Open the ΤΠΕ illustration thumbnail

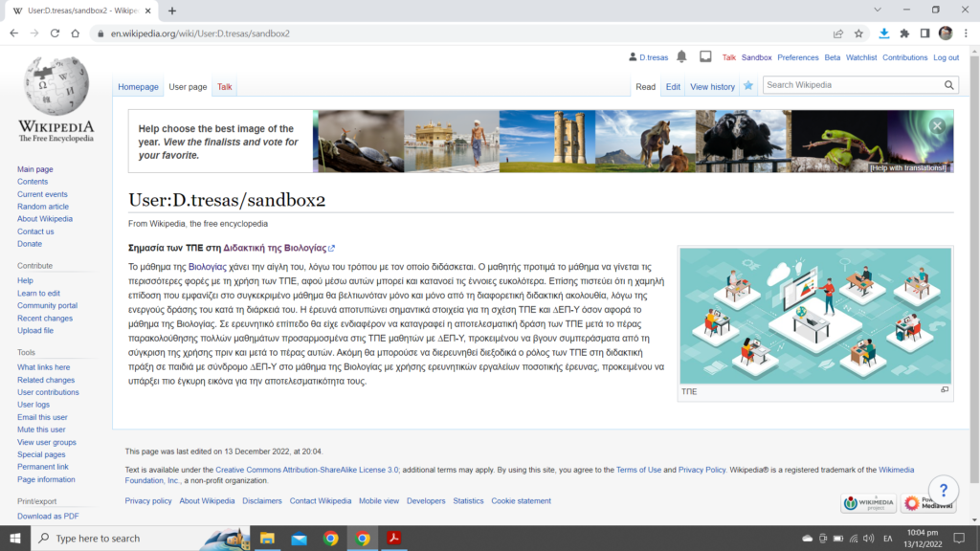(814, 316)
